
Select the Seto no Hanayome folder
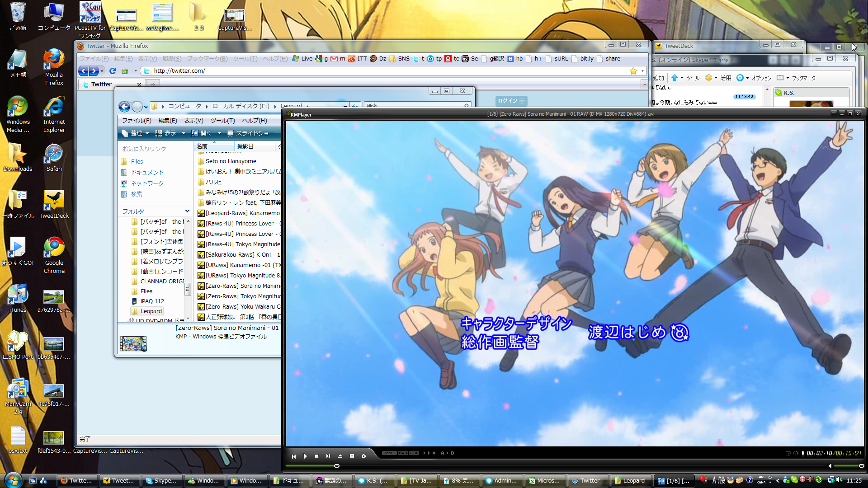pos(227,161)
